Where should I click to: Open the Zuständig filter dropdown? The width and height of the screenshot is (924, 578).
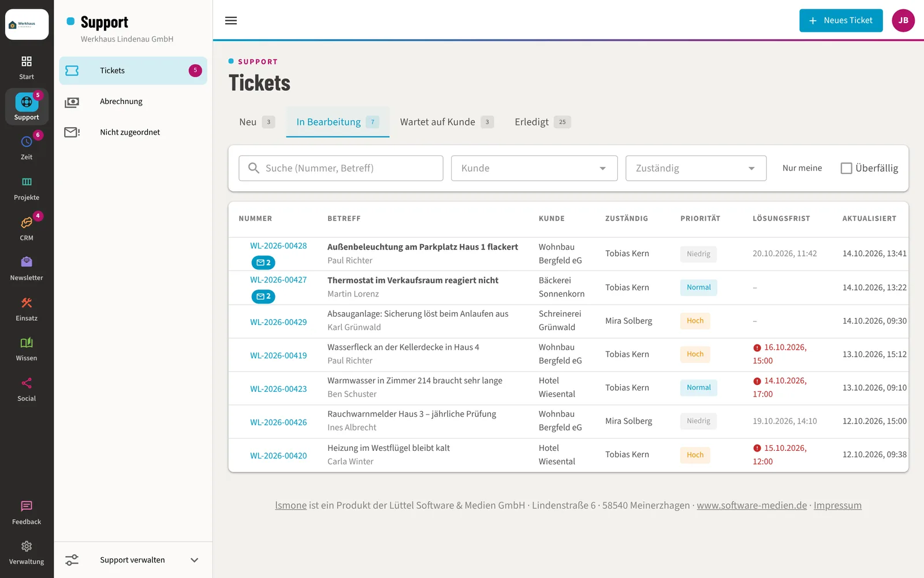(696, 168)
